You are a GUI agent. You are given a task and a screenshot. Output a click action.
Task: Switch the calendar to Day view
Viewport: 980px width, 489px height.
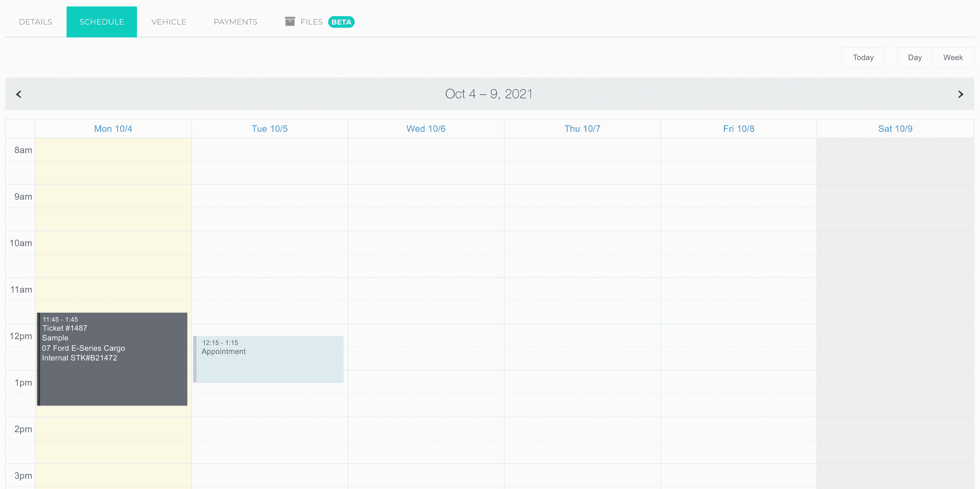[914, 57]
